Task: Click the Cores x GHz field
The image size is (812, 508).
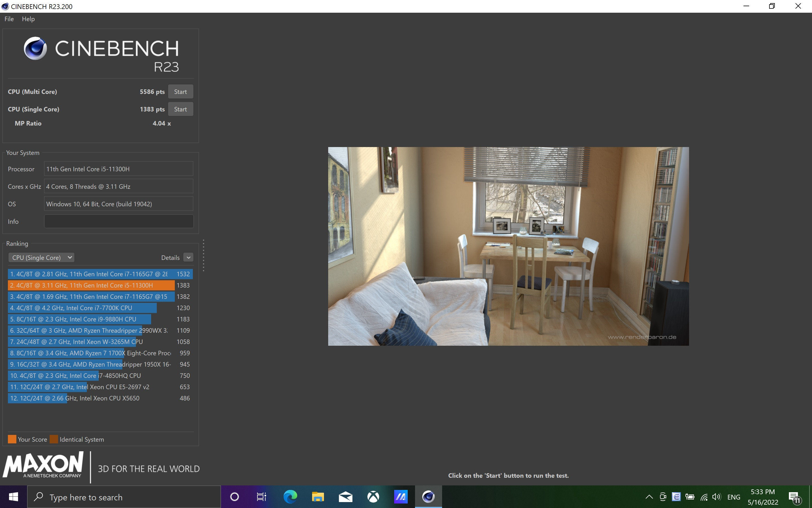Action: [119, 186]
